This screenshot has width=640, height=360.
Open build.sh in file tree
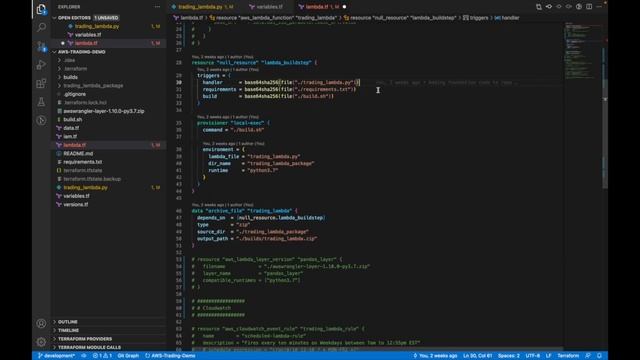click(x=73, y=120)
